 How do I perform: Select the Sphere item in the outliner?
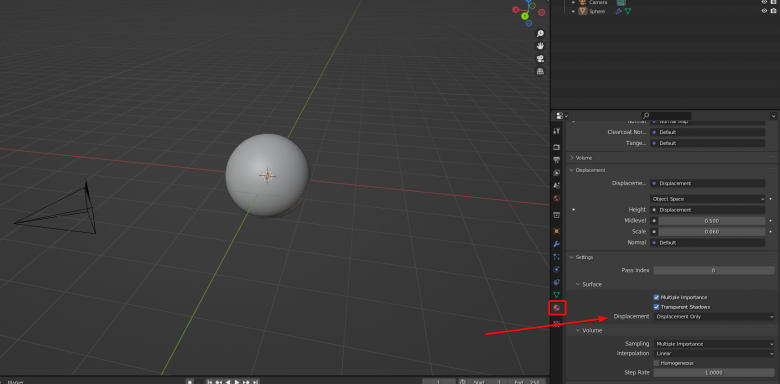[597, 11]
